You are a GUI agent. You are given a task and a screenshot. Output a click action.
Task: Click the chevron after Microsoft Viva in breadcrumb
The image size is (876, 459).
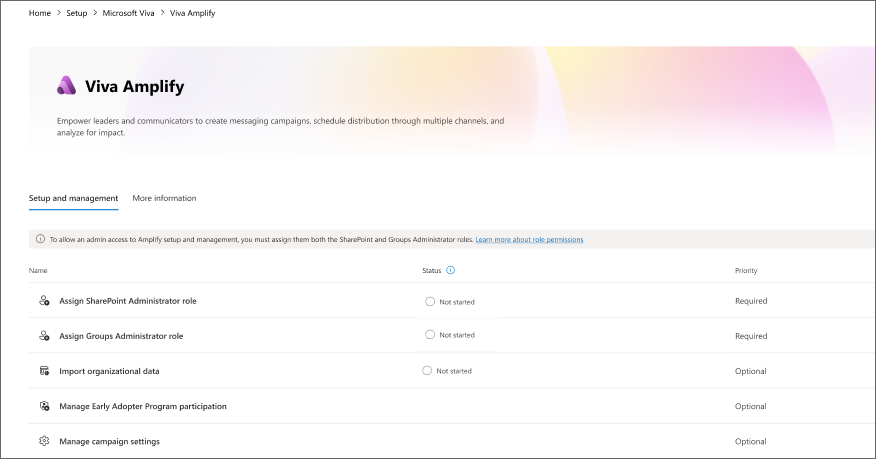pyautogui.click(x=163, y=12)
